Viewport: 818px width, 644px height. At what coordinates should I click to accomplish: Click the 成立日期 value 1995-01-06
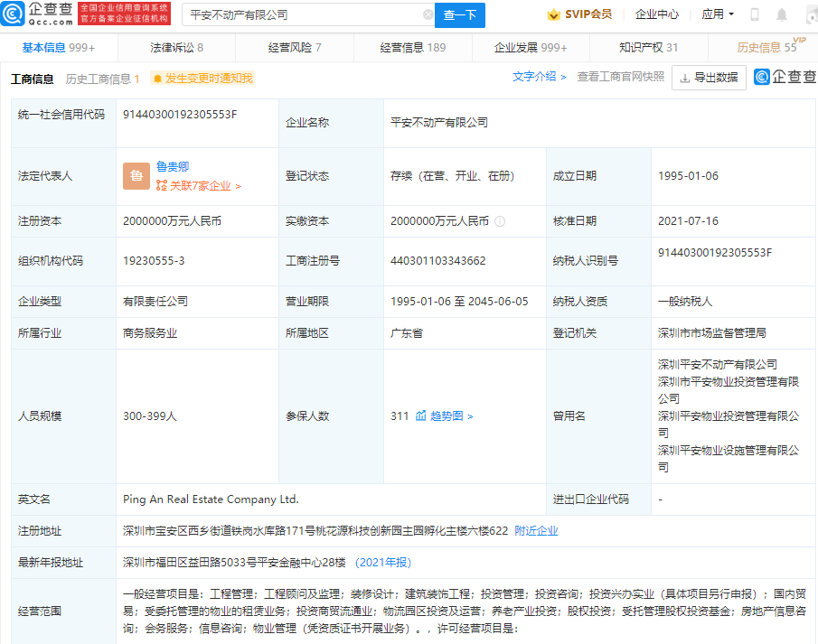click(x=688, y=176)
